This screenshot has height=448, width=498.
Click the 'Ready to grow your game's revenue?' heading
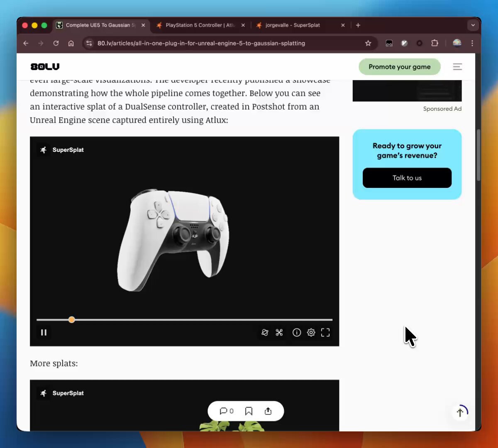point(407,151)
